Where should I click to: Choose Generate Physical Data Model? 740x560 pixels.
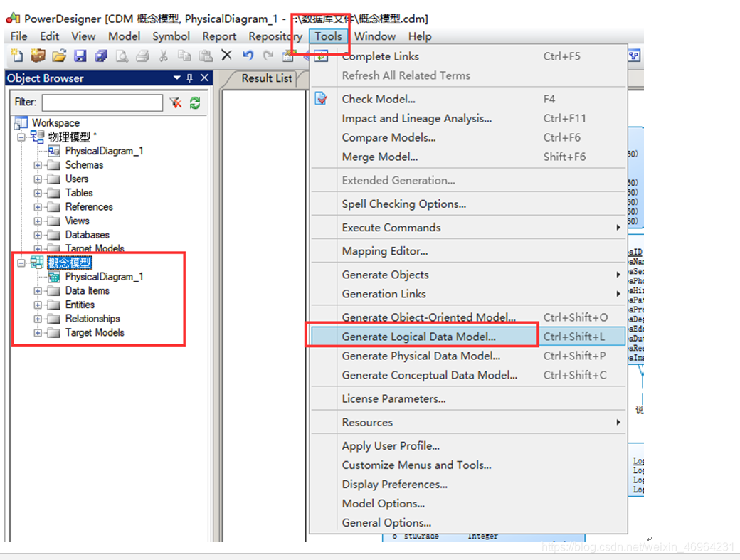pos(468,356)
